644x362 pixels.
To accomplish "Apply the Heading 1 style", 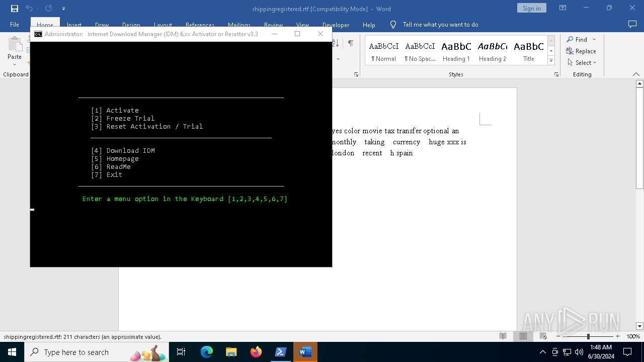I will (456, 51).
